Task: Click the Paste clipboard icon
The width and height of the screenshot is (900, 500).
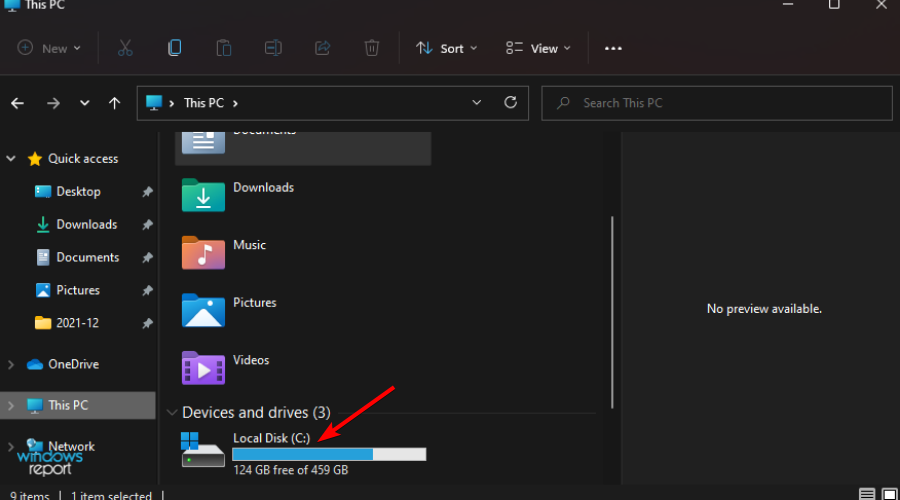Action: pos(223,48)
